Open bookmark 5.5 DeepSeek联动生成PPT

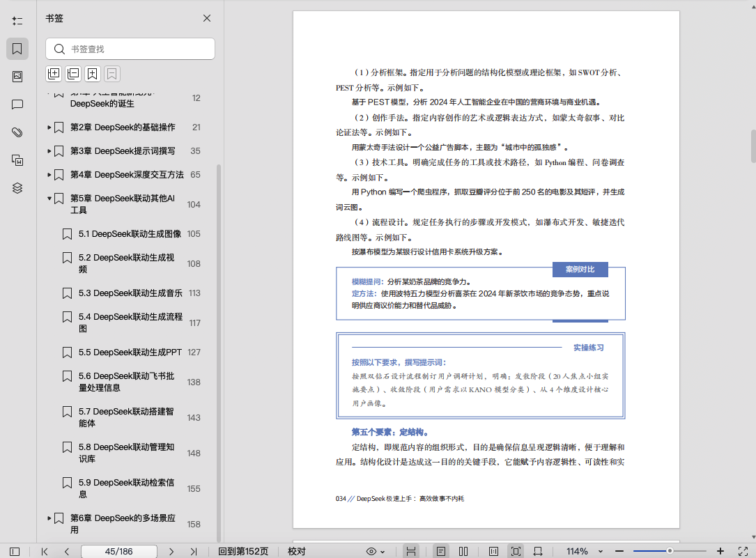[x=130, y=352]
